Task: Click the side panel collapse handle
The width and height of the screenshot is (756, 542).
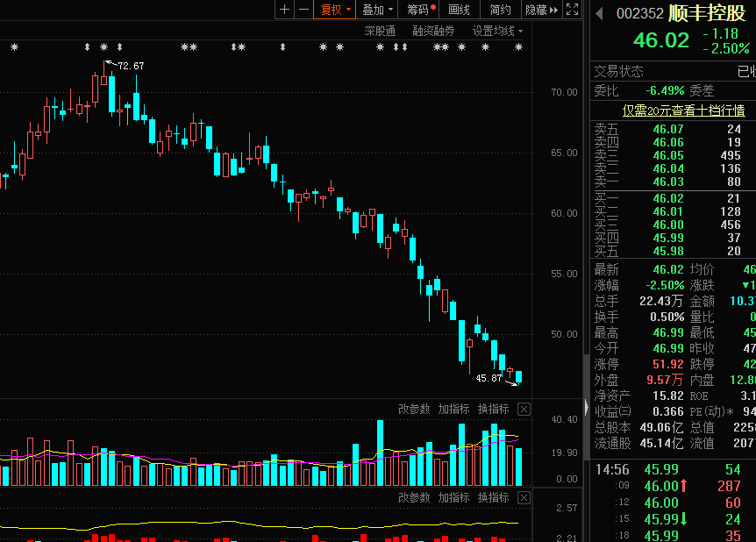Action: [x=586, y=408]
